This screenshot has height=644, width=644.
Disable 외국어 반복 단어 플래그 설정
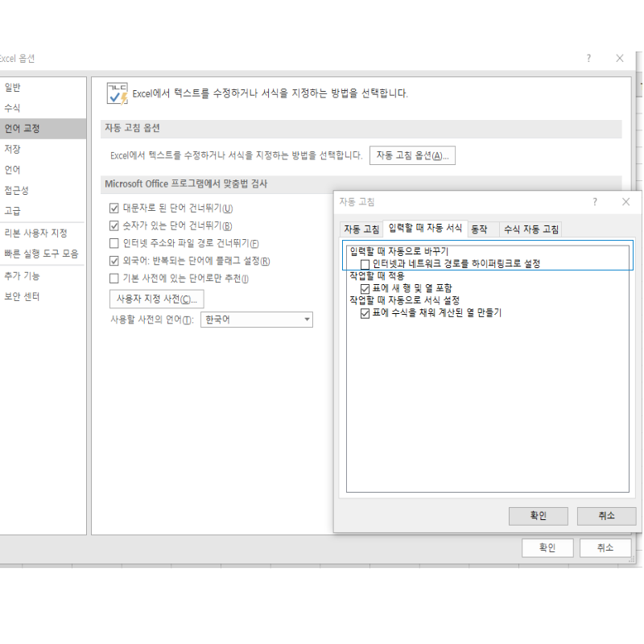(x=114, y=260)
